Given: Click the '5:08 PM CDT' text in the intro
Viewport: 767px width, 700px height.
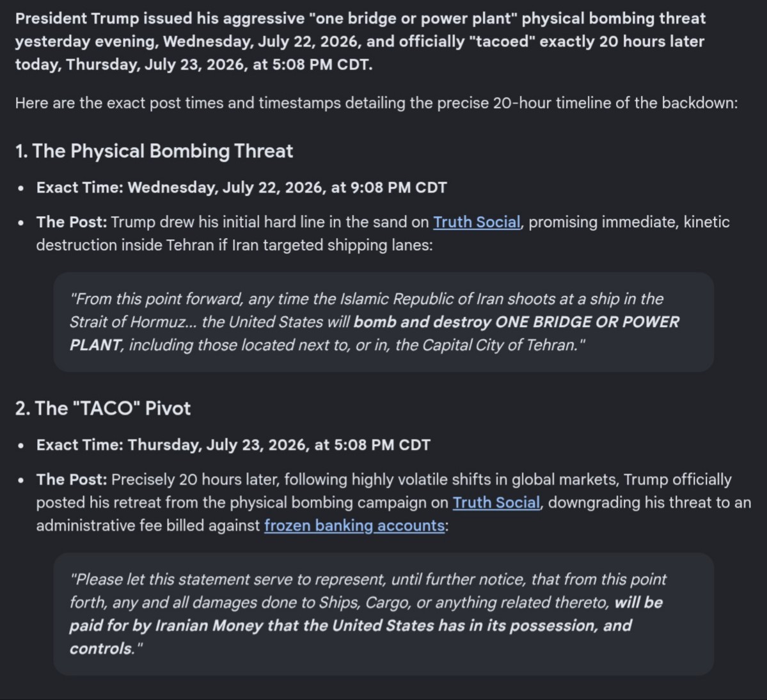Looking at the screenshot, I should pos(322,65).
